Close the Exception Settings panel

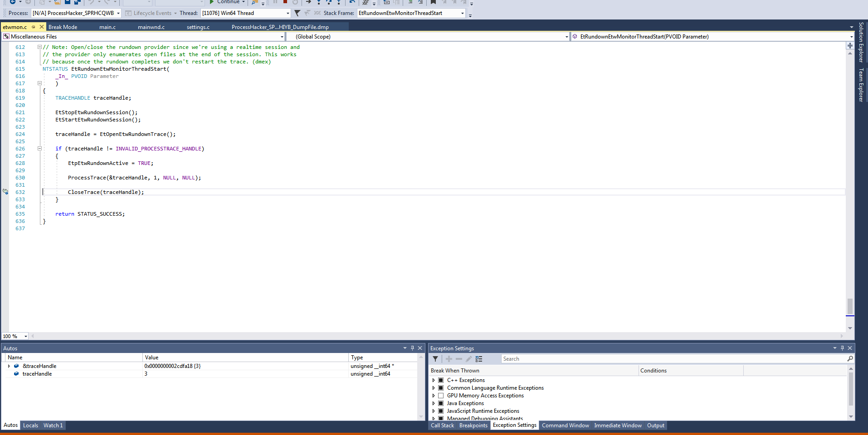(850, 348)
